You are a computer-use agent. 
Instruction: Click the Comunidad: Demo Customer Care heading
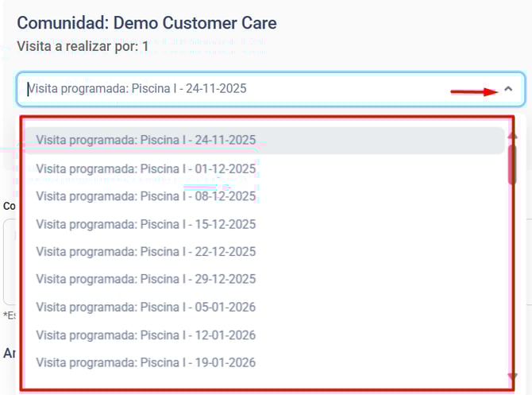147,23
